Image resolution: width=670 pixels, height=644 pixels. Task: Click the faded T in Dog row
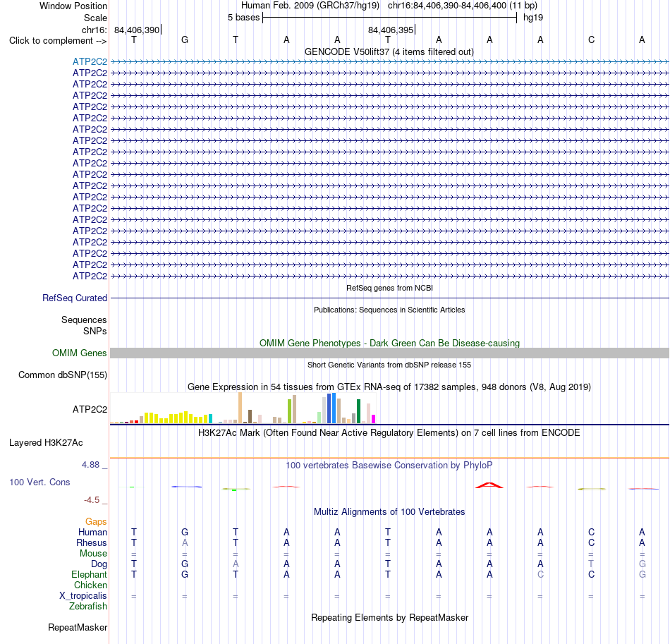592,564
